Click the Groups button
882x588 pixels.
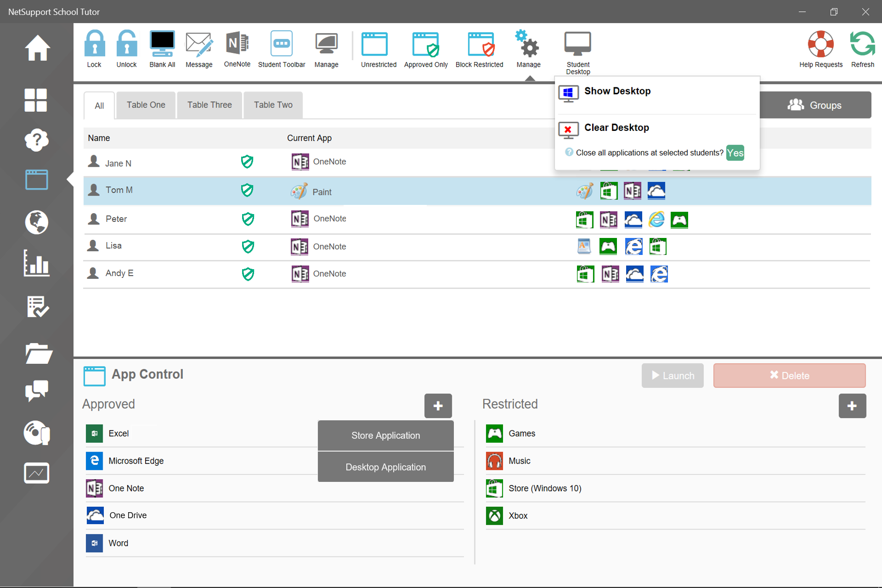coord(815,105)
